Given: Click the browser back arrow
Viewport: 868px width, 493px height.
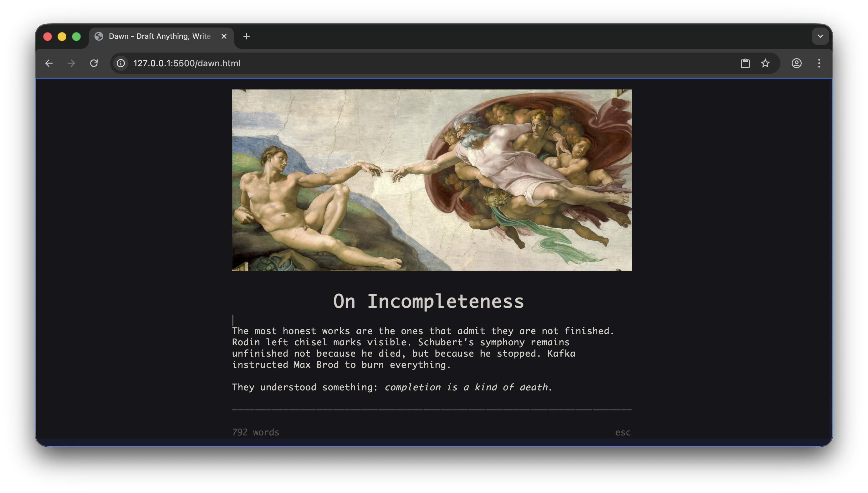Looking at the screenshot, I should (x=49, y=63).
